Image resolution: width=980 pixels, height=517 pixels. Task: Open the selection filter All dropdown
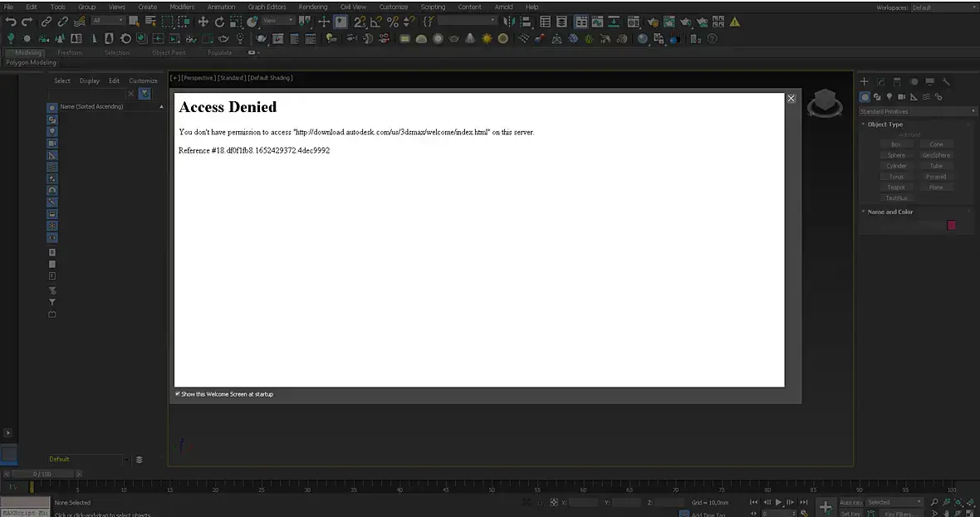[107, 21]
